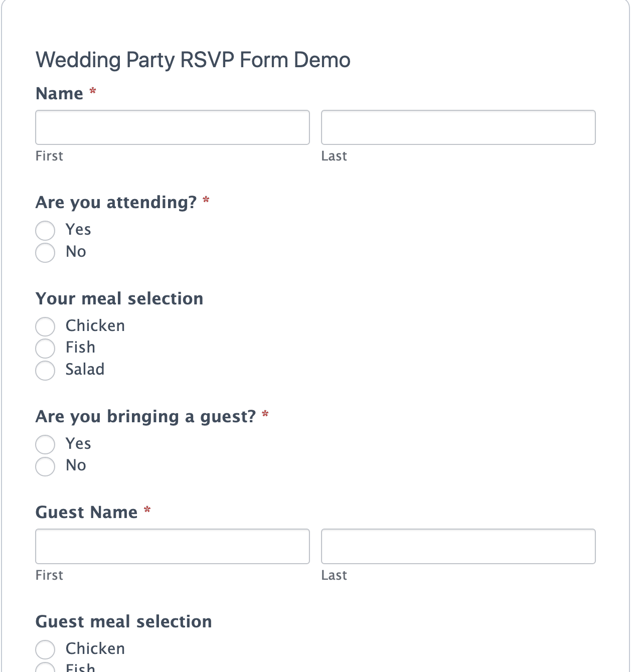Image resolution: width=633 pixels, height=672 pixels.
Task: Click the required asterisk next to Guest Name
Action: click(147, 511)
